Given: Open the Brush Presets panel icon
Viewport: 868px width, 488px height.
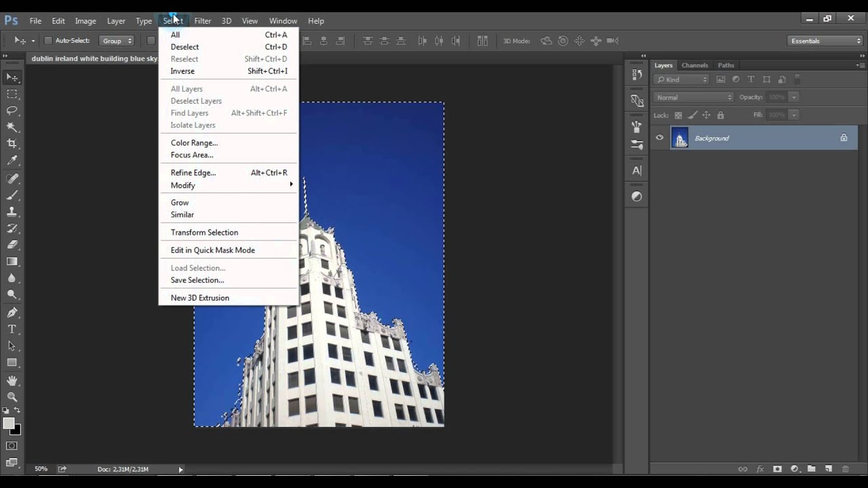Looking at the screenshot, I should click(x=637, y=144).
